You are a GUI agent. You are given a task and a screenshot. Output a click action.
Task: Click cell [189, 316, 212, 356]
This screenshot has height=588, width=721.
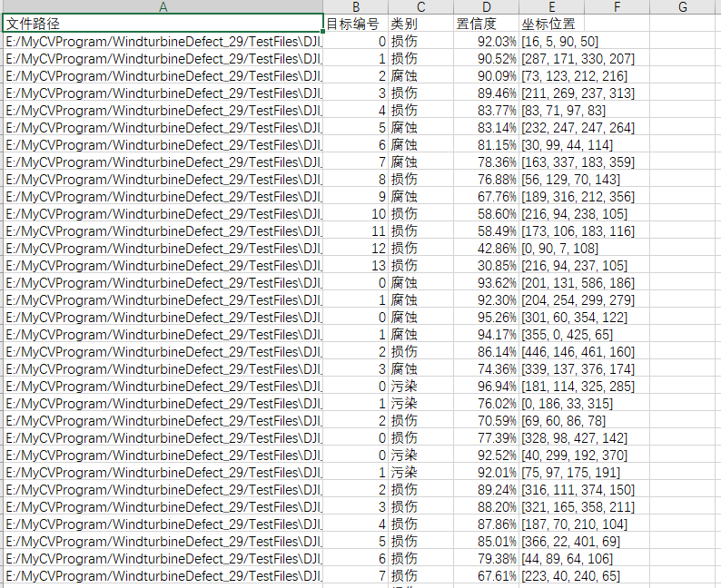(552, 197)
